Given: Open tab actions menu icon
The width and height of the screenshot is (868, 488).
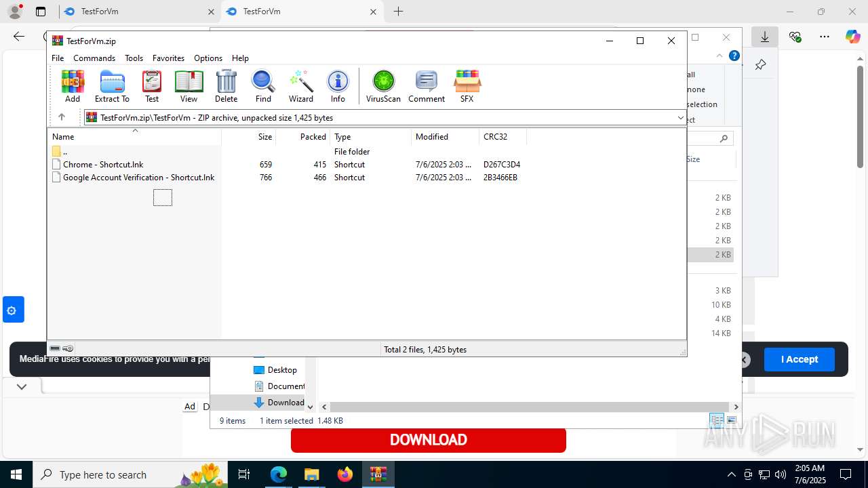Looking at the screenshot, I should (x=41, y=12).
